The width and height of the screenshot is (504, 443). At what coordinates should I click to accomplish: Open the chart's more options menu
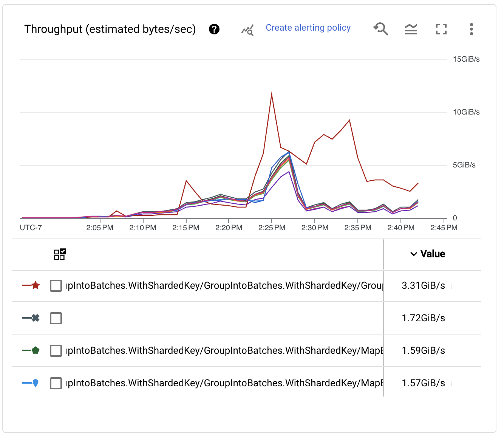(471, 29)
